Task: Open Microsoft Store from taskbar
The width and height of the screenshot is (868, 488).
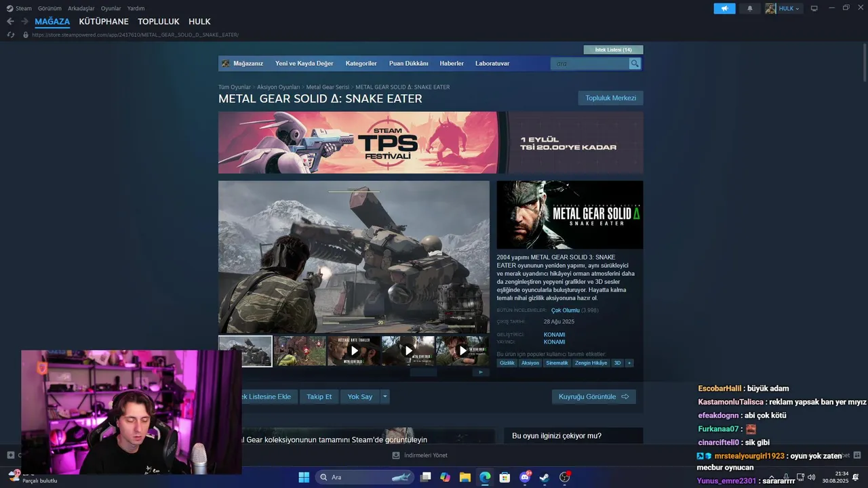Action: click(x=505, y=477)
